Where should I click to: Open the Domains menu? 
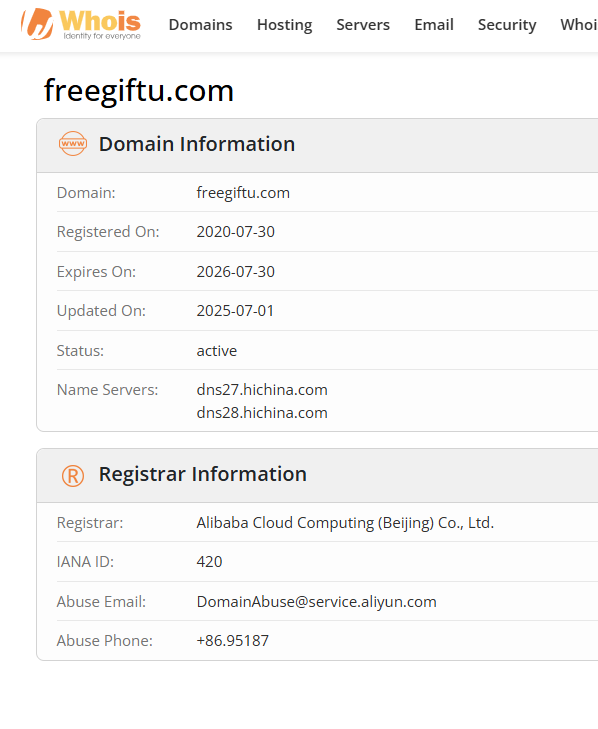(200, 25)
